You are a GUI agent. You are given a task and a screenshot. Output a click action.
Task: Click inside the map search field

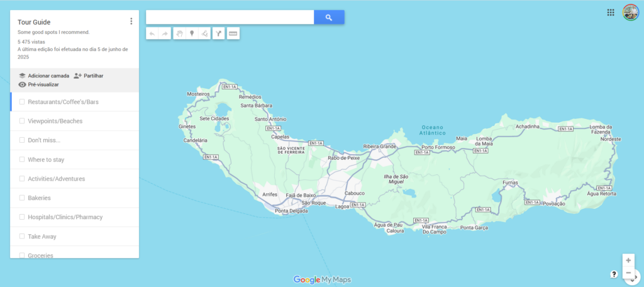click(230, 18)
